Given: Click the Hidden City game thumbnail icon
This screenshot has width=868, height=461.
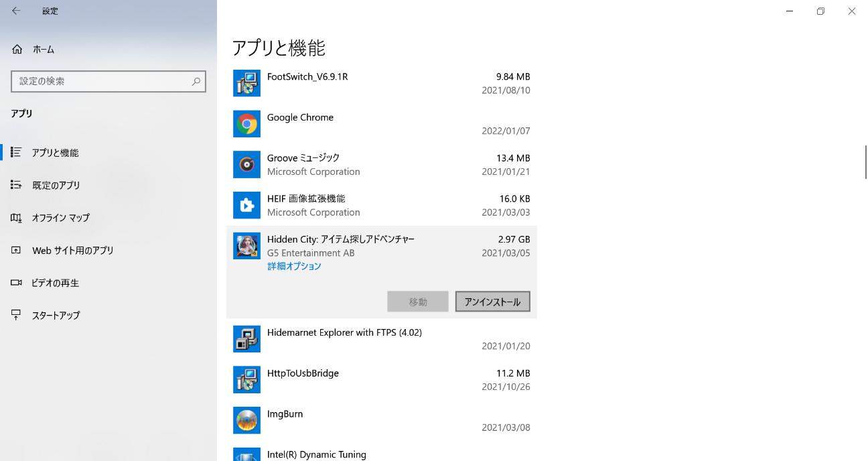Looking at the screenshot, I should click(x=246, y=246).
